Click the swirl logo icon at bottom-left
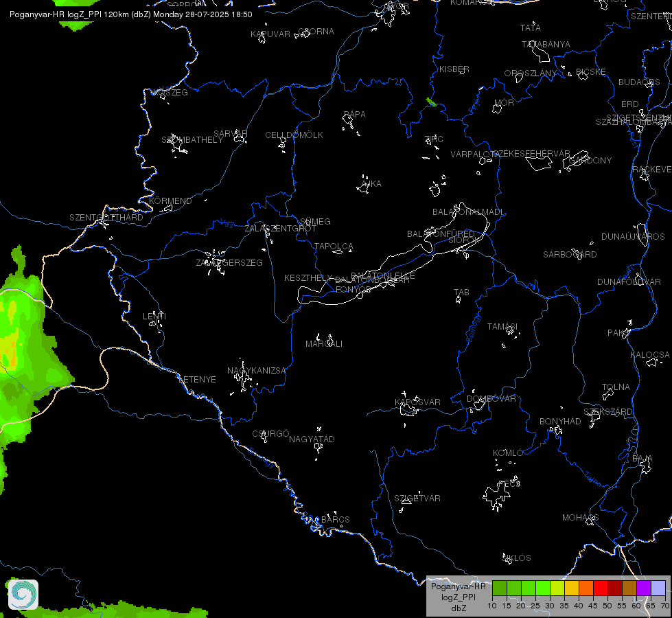The image size is (672, 618). point(23,594)
